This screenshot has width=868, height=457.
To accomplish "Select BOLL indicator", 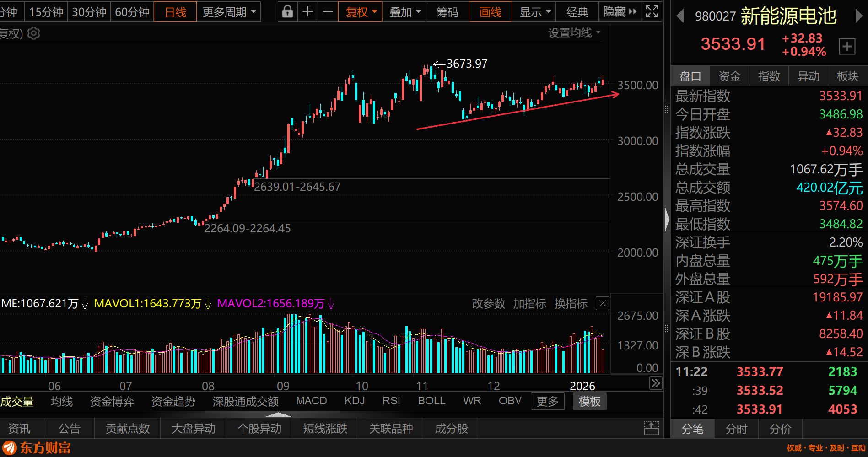I will 431,401.
